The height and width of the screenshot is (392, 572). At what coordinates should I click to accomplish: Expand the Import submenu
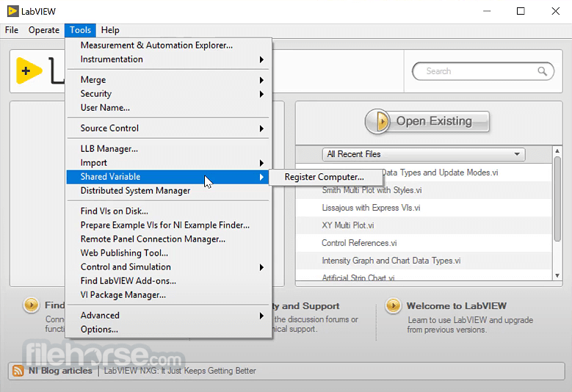[x=168, y=163]
